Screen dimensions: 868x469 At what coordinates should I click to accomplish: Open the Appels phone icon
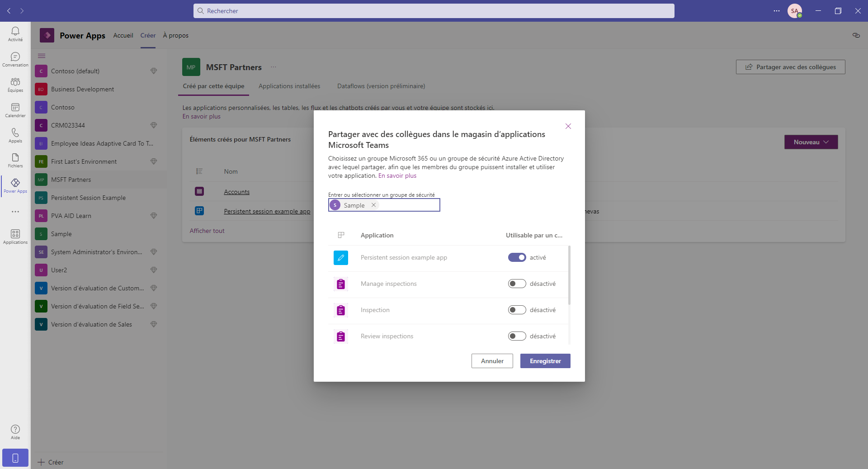pyautogui.click(x=15, y=135)
